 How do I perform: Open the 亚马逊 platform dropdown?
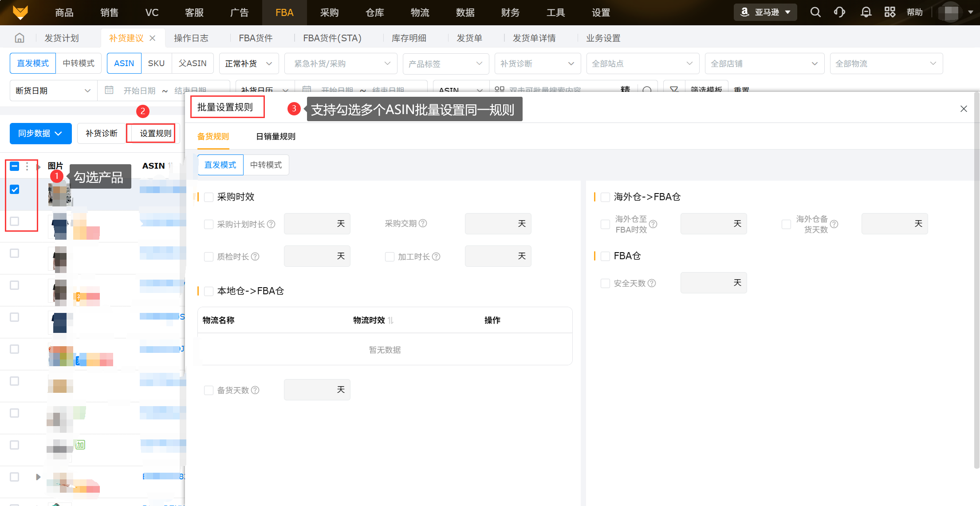765,12
